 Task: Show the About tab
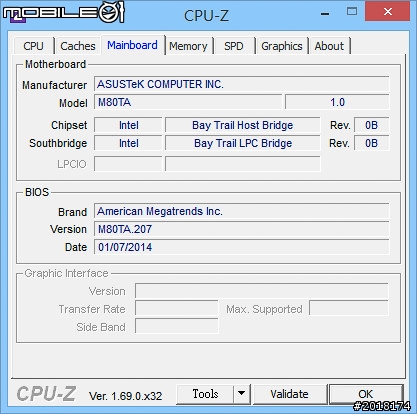(329, 46)
